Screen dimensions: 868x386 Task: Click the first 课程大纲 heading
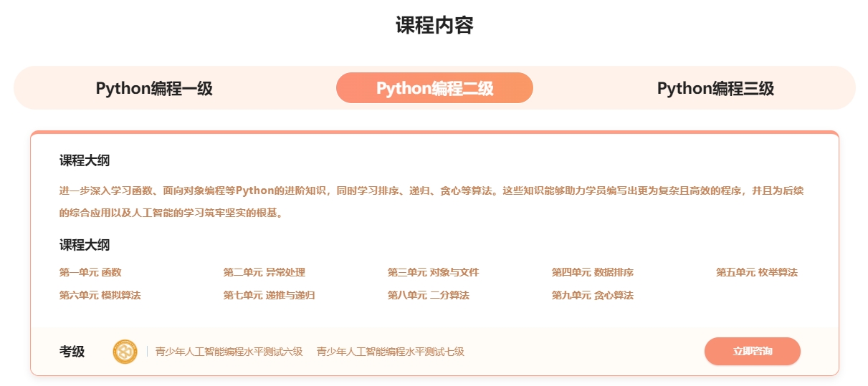point(85,161)
